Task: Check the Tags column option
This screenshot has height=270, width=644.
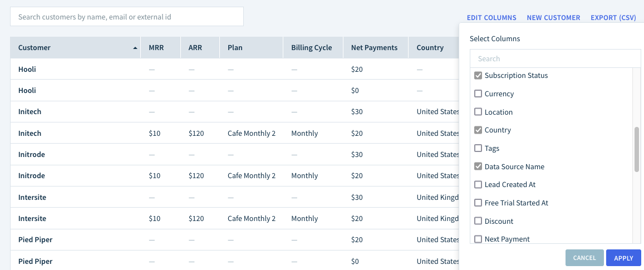Action: [478, 148]
